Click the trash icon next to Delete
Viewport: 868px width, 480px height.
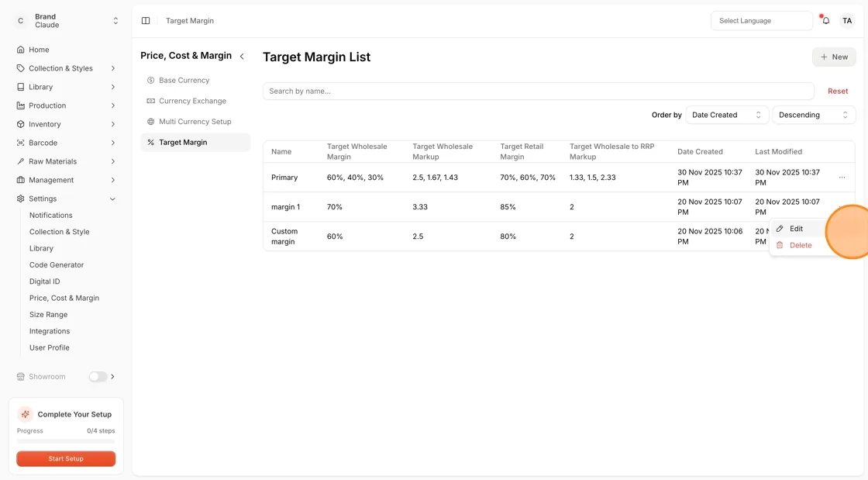click(x=780, y=245)
